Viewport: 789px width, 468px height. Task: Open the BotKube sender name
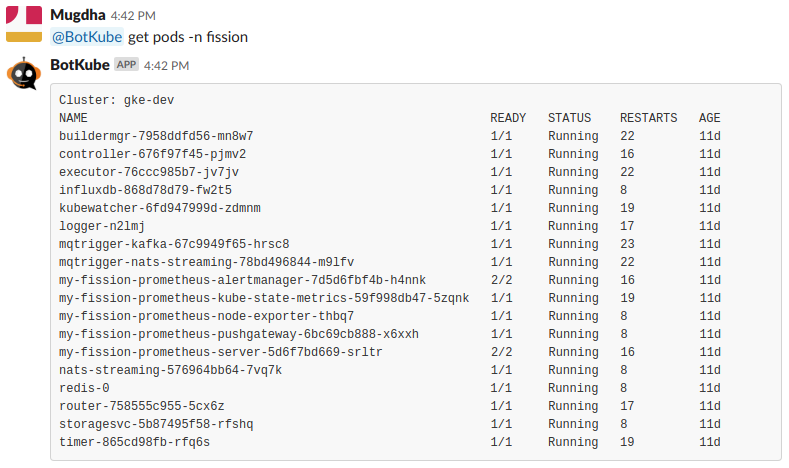coord(80,65)
